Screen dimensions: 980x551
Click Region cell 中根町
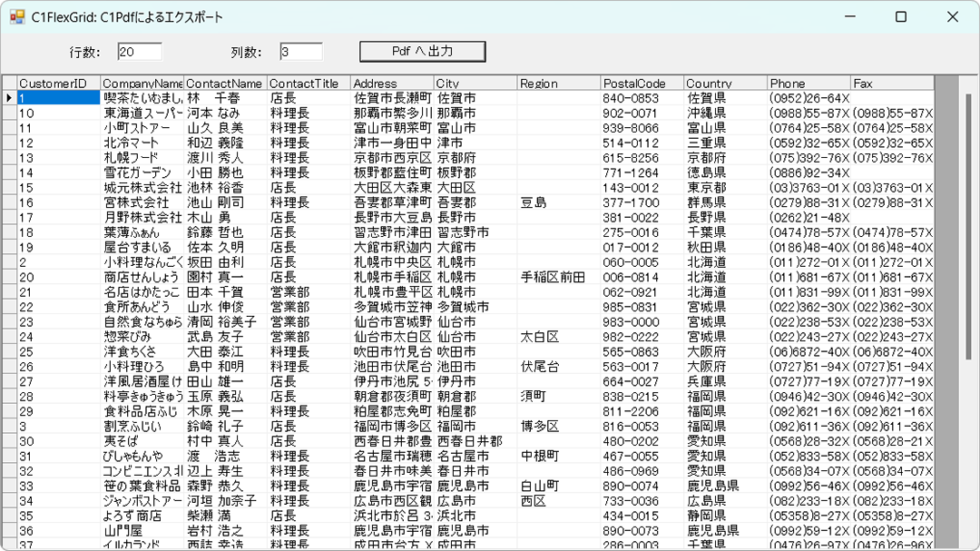pos(559,456)
